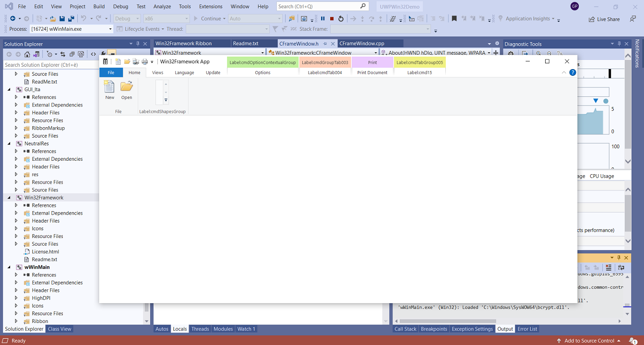This screenshot has width=644, height=345.
Task: Open the Extensions menu
Action: pyautogui.click(x=211, y=6)
